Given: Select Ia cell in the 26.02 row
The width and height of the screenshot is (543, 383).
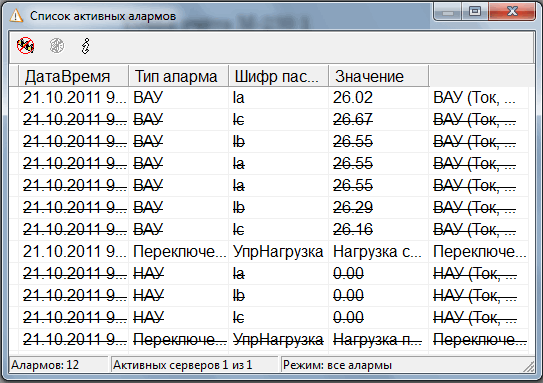Looking at the screenshot, I should click(278, 98).
